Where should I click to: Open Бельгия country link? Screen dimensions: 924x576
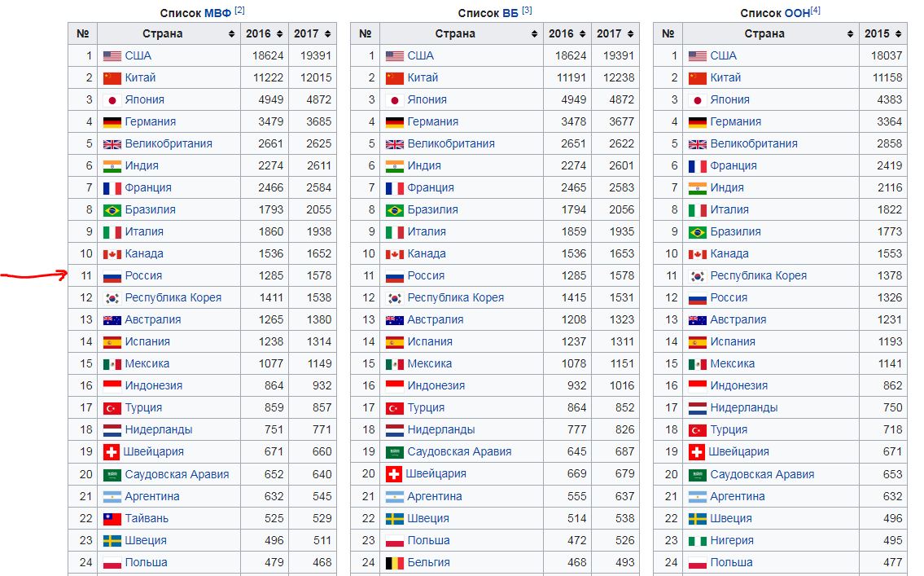tap(428, 563)
